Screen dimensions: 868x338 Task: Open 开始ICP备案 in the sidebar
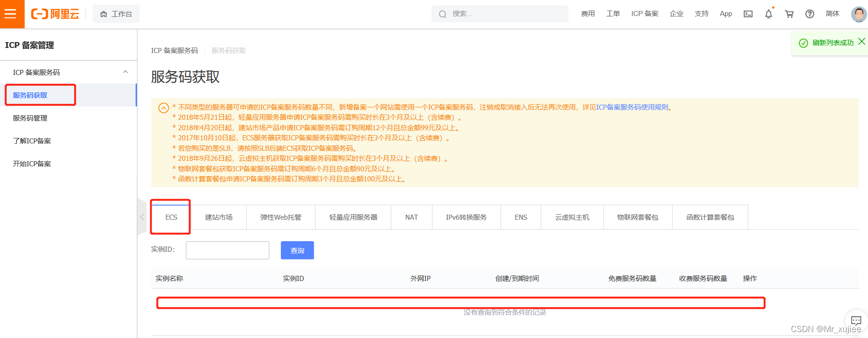click(32, 164)
